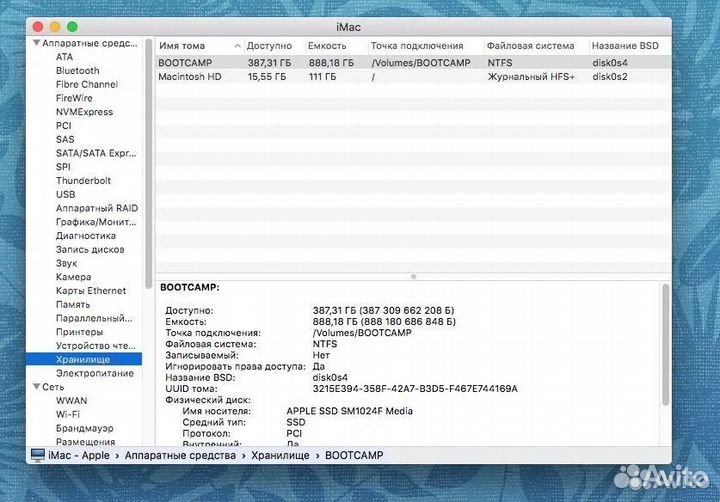Select ATA in the sidebar
720x502 pixels.
(x=64, y=57)
